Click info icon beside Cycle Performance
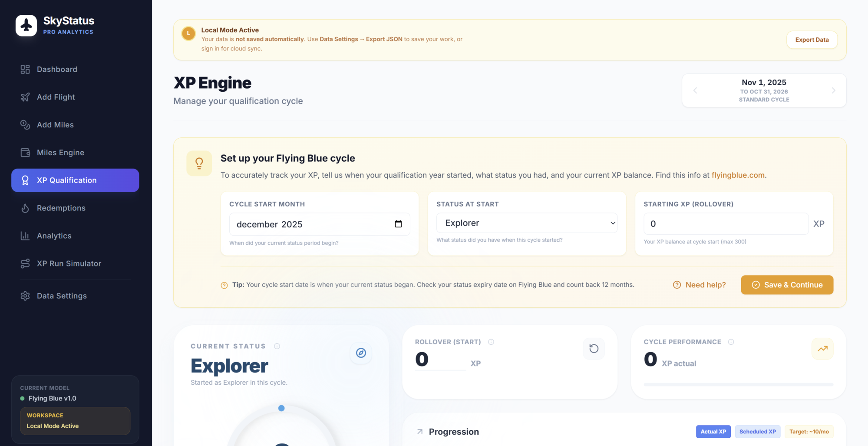The width and height of the screenshot is (868, 446). (x=731, y=342)
